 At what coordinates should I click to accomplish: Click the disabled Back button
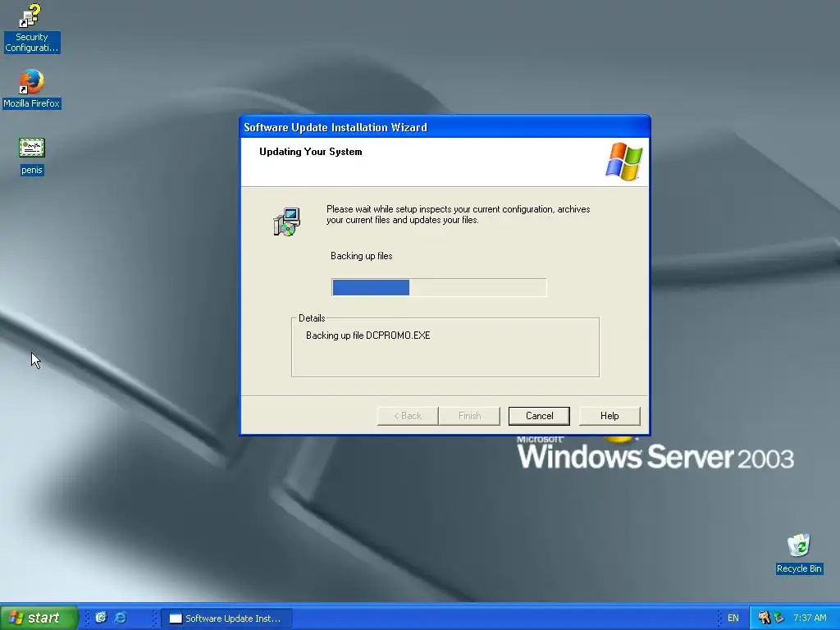(408, 416)
